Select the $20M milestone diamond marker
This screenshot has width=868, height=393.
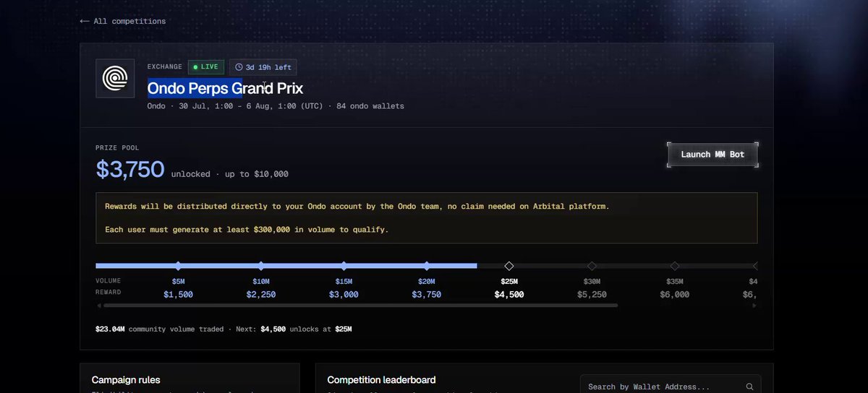(427, 266)
